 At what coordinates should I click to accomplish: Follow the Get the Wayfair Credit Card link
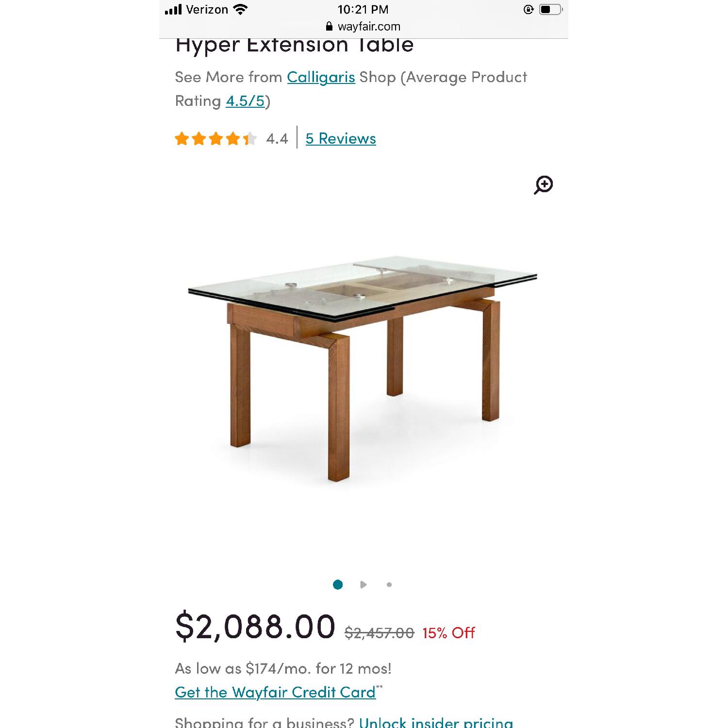point(274,692)
